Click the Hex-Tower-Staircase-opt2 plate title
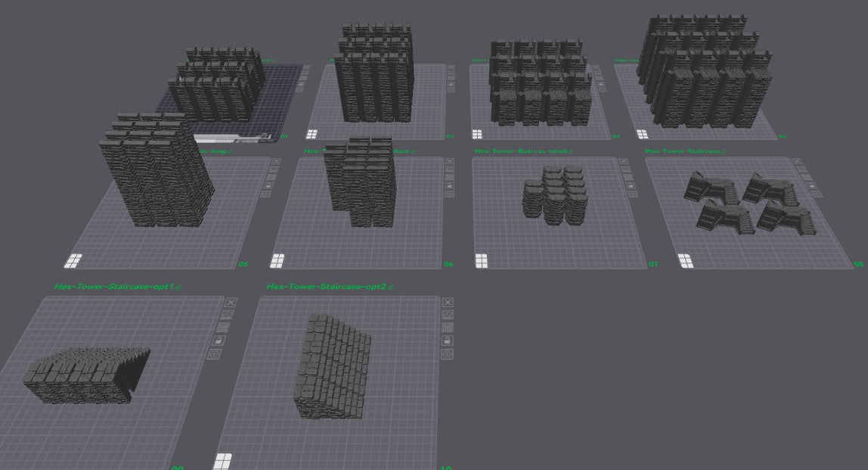The width and height of the screenshot is (868, 470). (x=326, y=288)
